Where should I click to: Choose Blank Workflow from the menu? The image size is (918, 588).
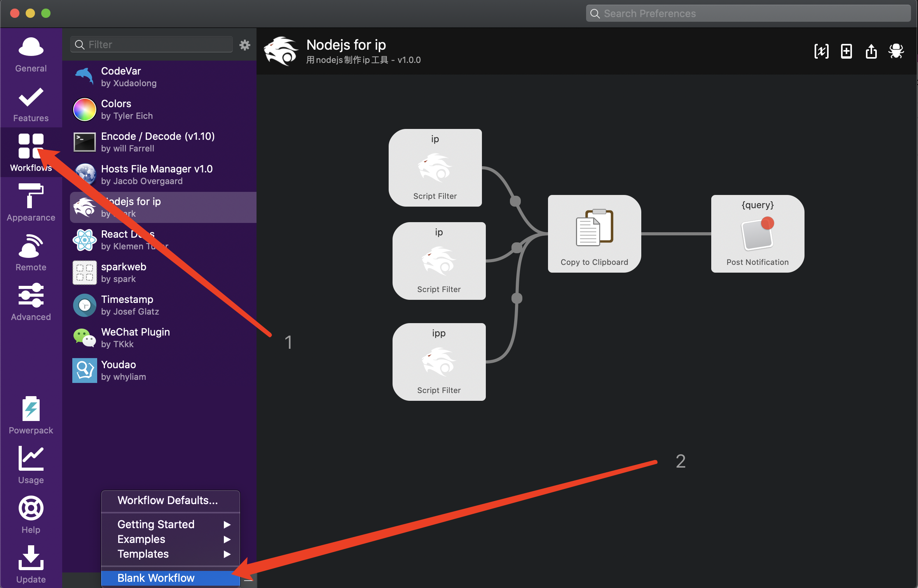click(171, 578)
